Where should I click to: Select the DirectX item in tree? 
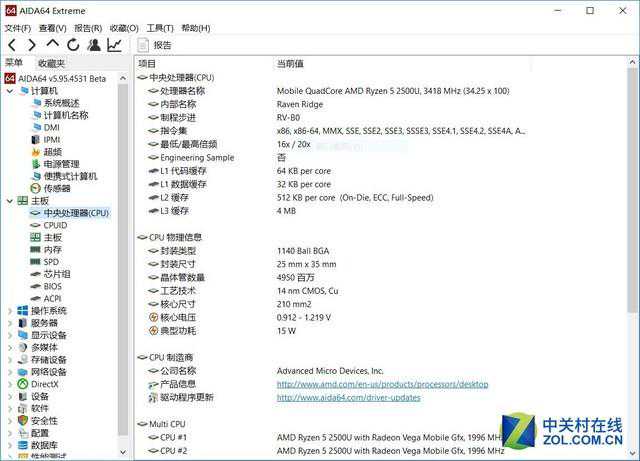tap(44, 383)
